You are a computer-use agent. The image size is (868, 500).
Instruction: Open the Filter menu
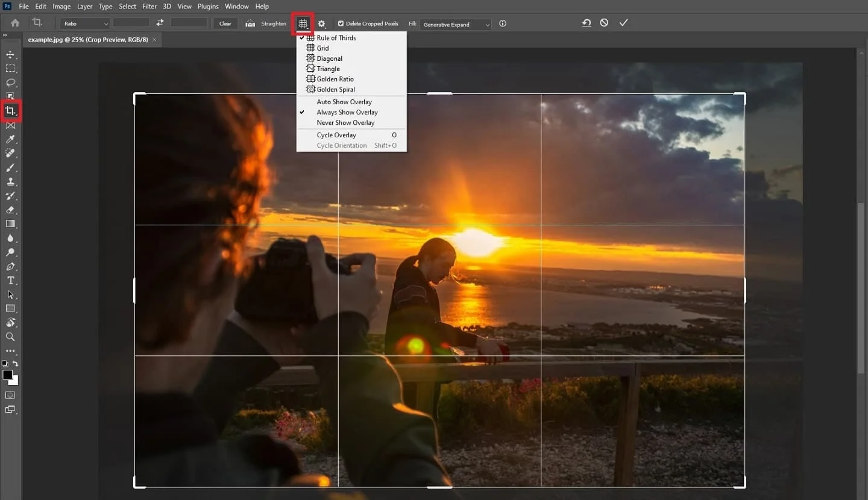tap(149, 6)
